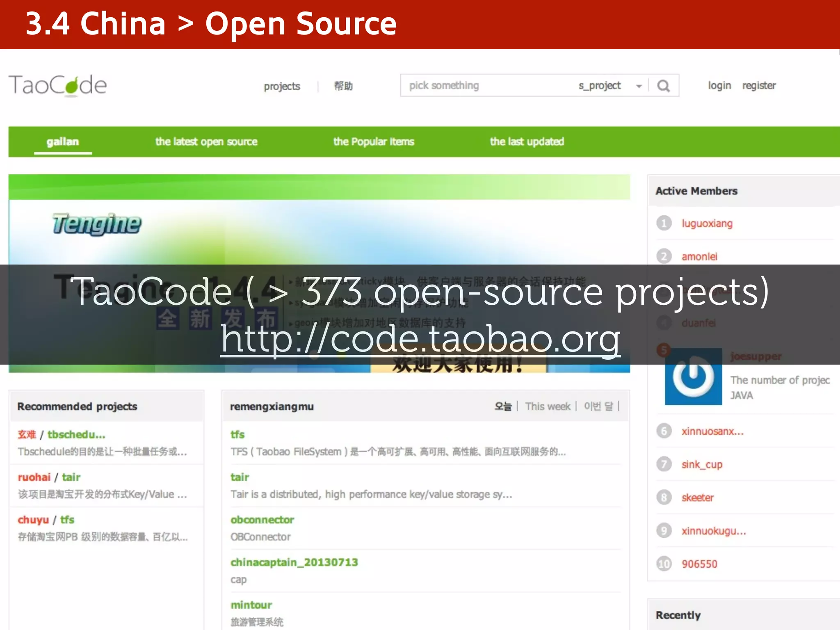The height and width of the screenshot is (630, 840).
Task: Switch to 'the Popular items' tab
Action: pyautogui.click(x=374, y=142)
